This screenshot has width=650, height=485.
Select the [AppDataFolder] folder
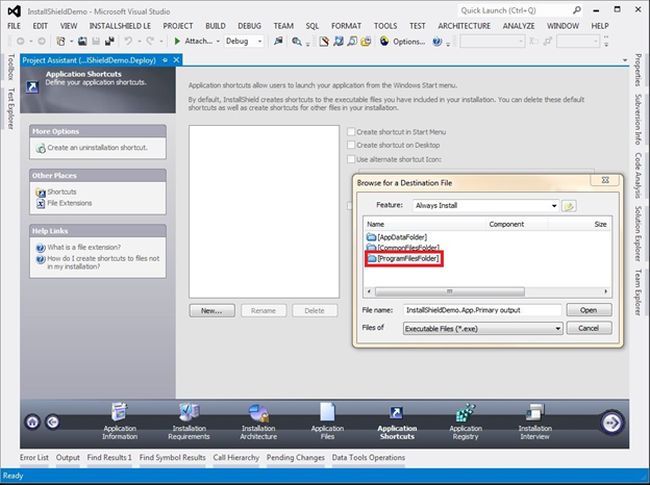tap(397, 237)
